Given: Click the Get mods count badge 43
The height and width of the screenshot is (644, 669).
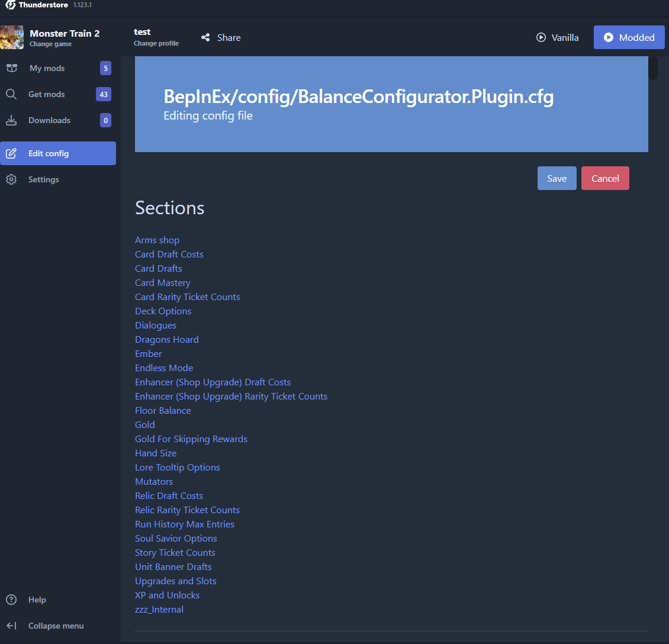Looking at the screenshot, I should 104,94.
